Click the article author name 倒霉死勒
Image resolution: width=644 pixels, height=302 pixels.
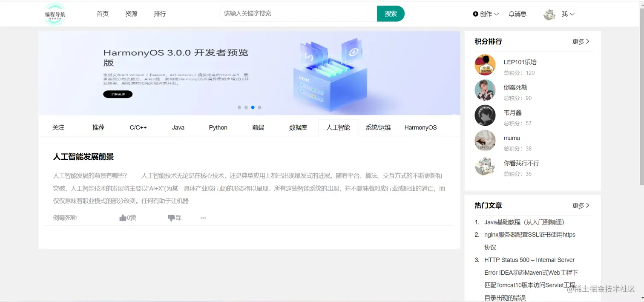pyautogui.click(x=65, y=218)
